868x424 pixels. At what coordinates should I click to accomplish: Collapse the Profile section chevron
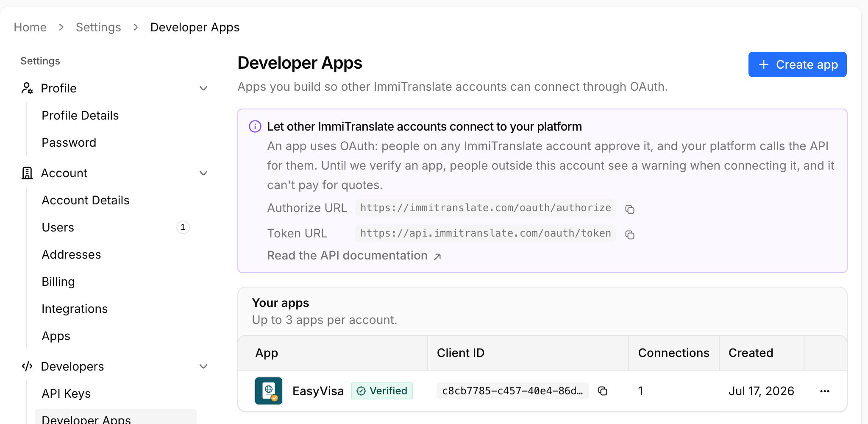point(203,88)
